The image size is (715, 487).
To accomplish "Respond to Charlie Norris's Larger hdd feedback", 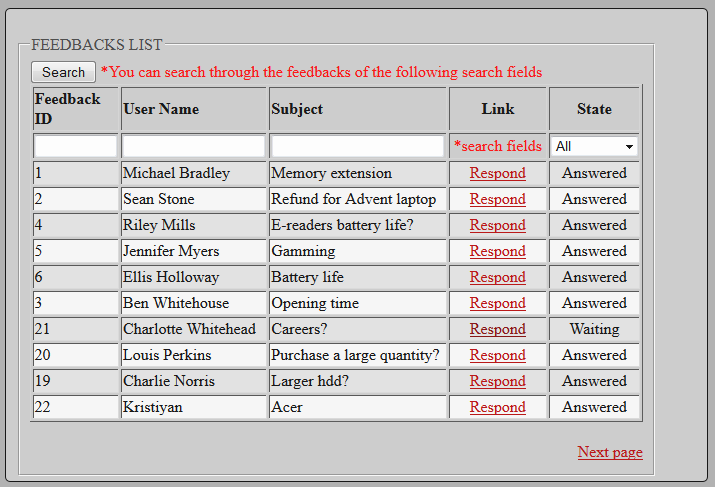I will coord(497,381).
